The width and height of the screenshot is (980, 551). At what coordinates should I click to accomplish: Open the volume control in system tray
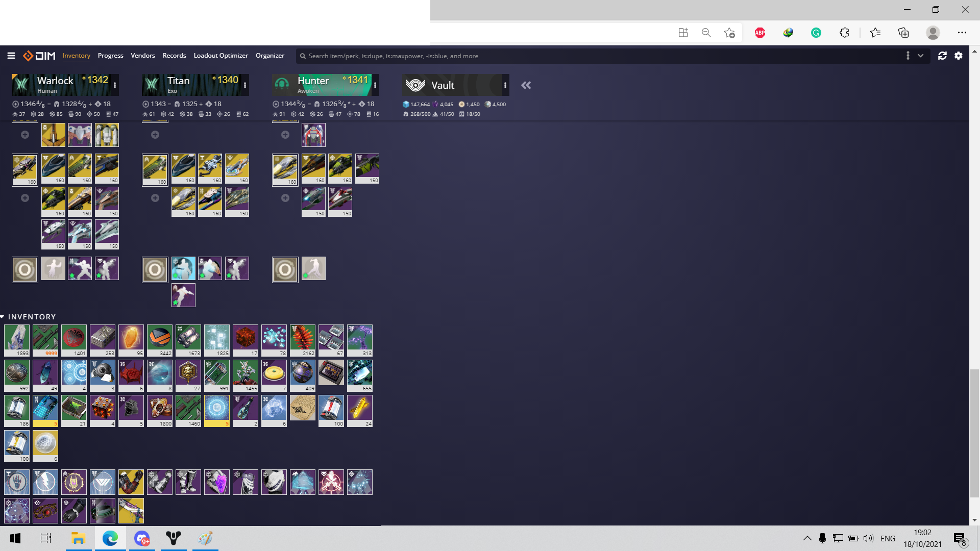click(868, 538)
